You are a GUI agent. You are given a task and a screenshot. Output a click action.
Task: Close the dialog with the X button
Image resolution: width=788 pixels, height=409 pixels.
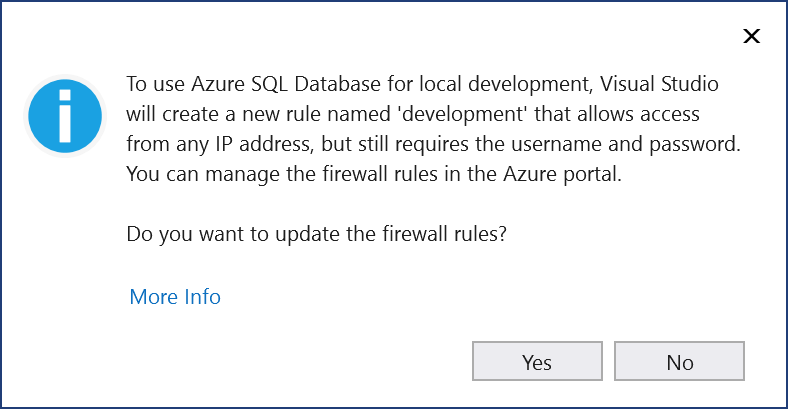click(x=751, y=37)
